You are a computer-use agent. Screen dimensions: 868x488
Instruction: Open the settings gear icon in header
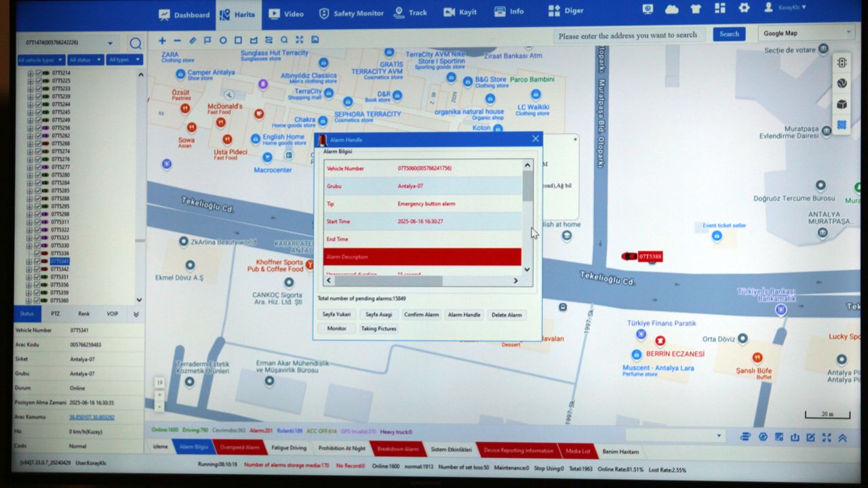click(744, 9)
